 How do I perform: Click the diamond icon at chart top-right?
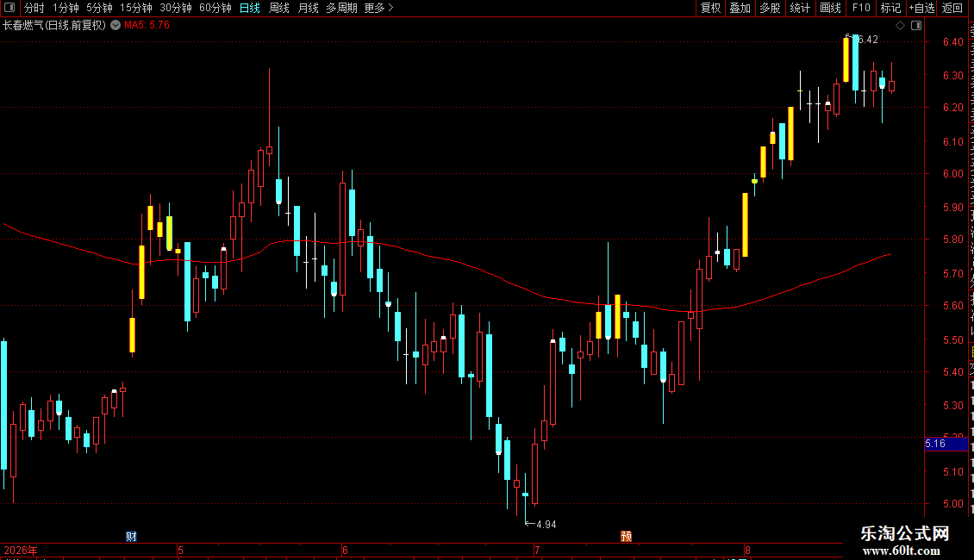(900, 26)
